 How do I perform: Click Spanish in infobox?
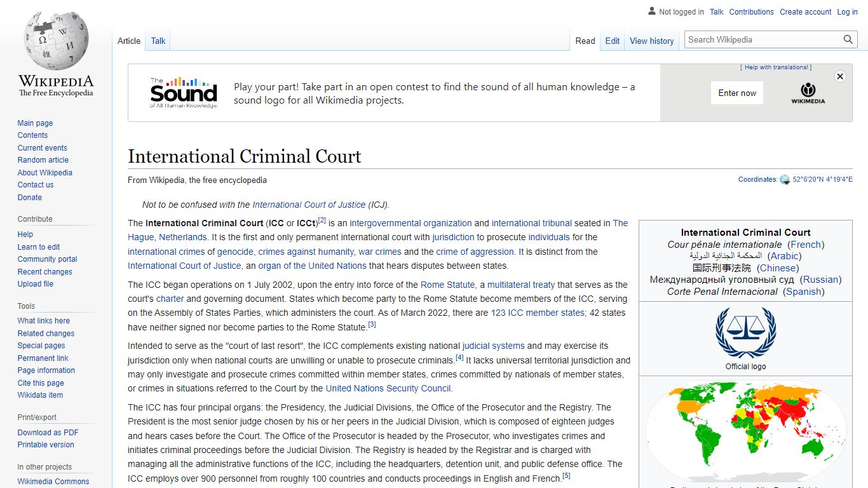(804, 292)
